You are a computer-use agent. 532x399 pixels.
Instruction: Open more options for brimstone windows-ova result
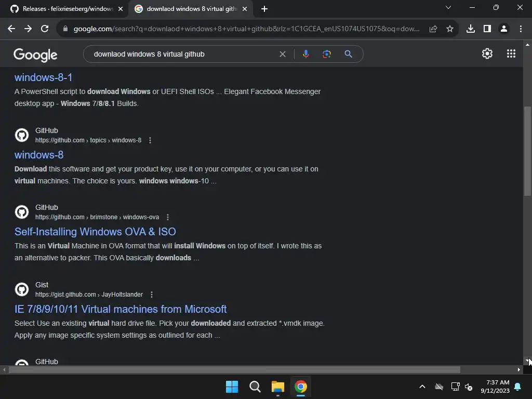168,217
